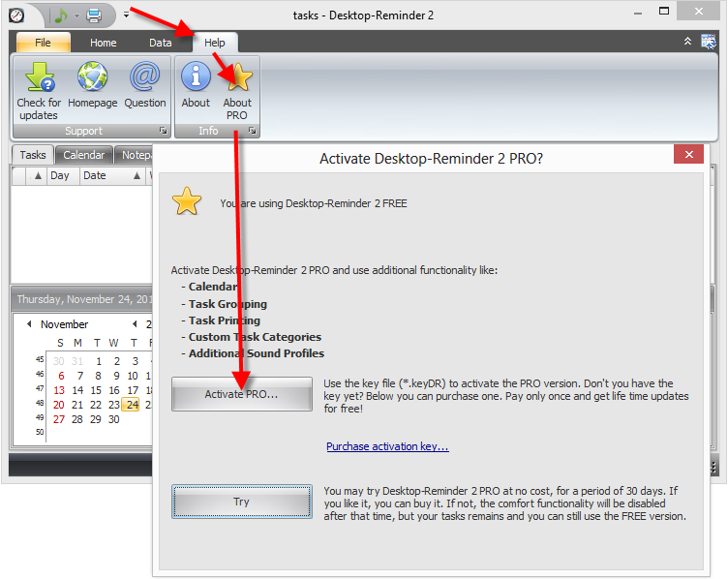728x579 pixels.
Task: Open the File menu tab
Action: tap(44, 43)
